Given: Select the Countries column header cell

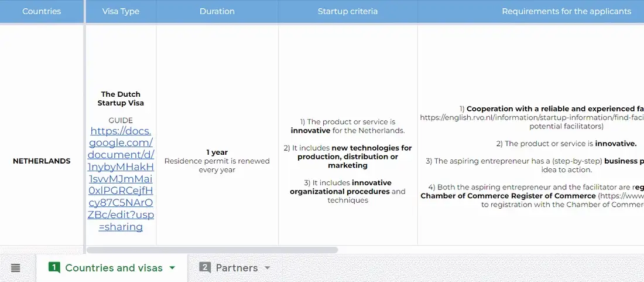Looking at the screenshot, I should click(42, 12).
